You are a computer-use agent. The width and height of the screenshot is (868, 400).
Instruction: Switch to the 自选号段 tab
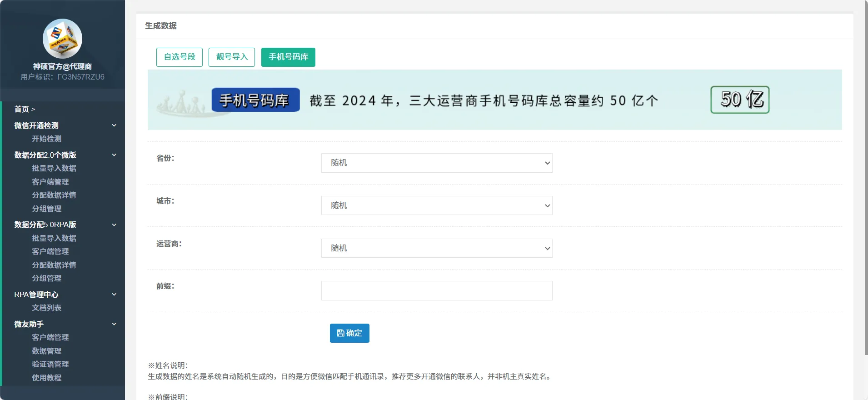[x=179, y=57]
